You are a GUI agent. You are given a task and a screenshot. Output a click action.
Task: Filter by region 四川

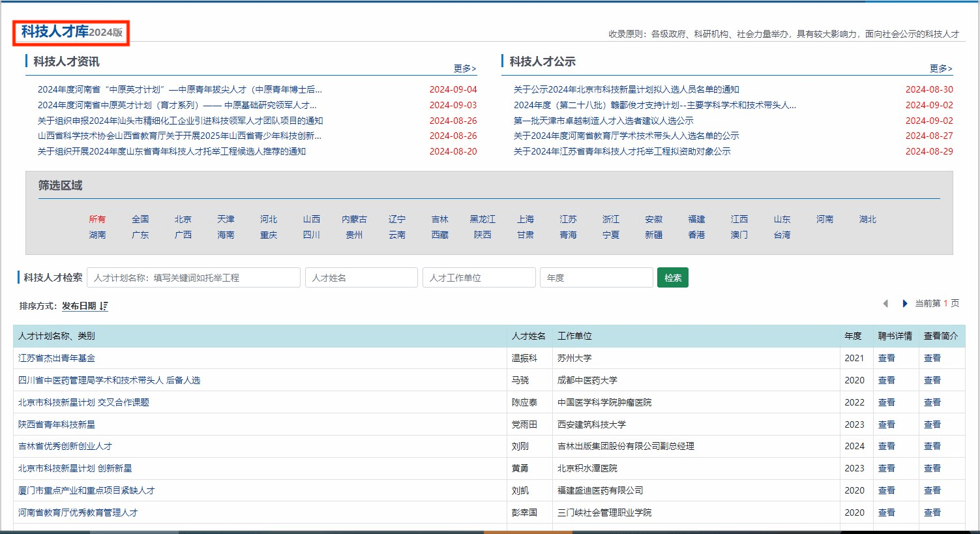312,235
